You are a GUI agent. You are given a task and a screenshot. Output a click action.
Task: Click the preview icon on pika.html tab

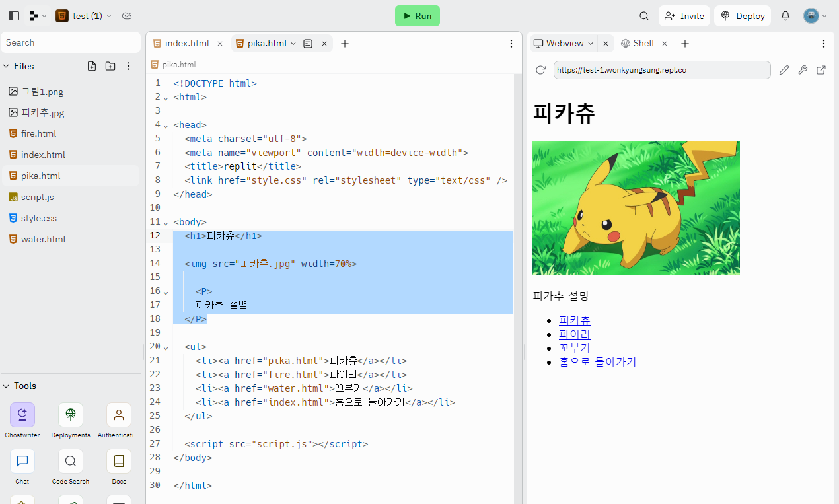[x=308, y=44]
